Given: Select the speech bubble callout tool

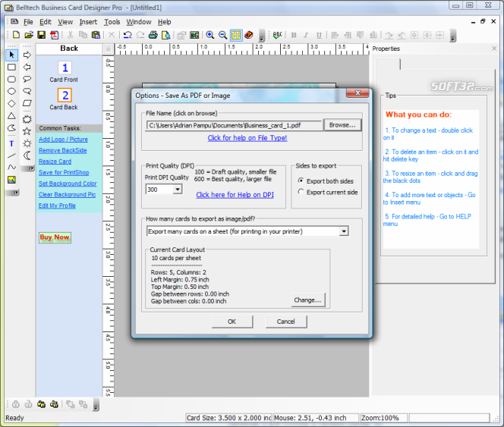Looking at the screenshot, I should (27, 79).
